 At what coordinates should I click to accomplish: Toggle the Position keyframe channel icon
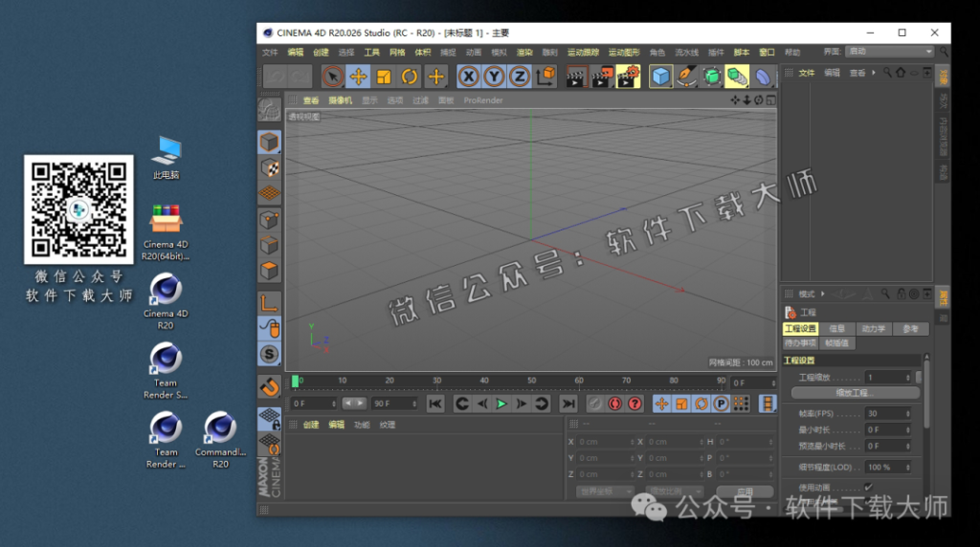point(661,404)
